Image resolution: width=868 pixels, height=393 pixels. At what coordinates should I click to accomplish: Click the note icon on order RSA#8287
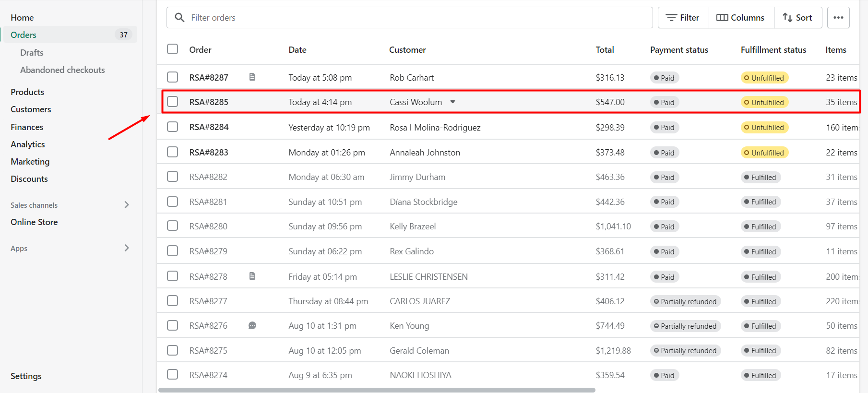click(252, 77)
